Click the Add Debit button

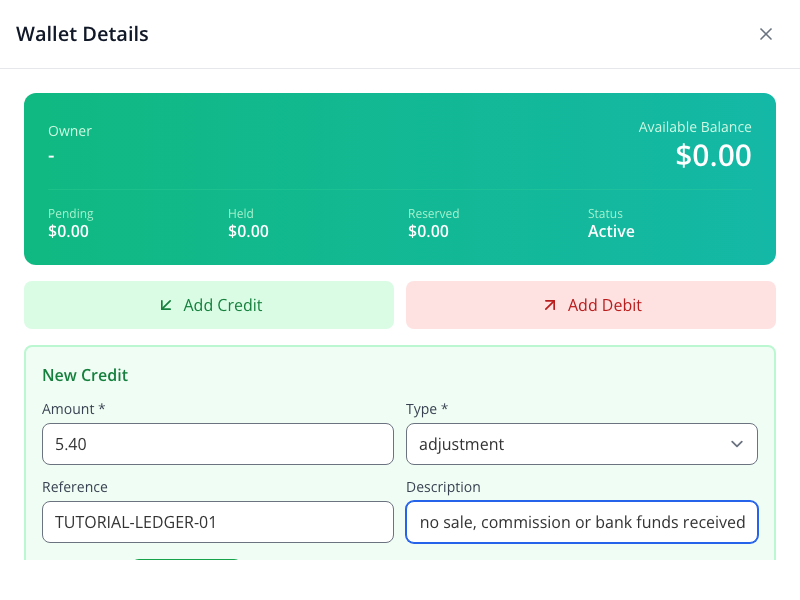[x=591, y=305]
